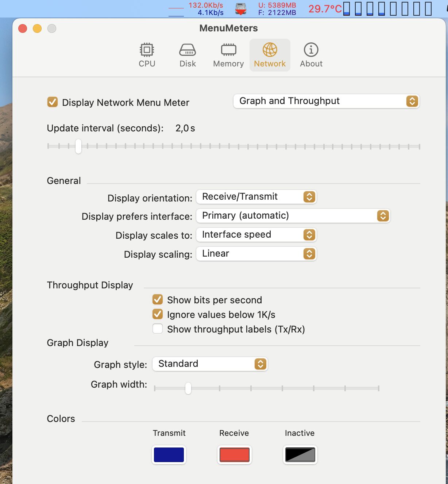Screen dimensions: 448x484
Task: Click the General section heading
Action: pos(64,181)
